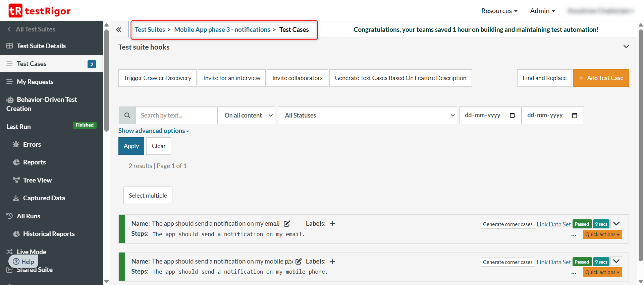
Task: Click the testRigor logo
Action: point(40,11)
